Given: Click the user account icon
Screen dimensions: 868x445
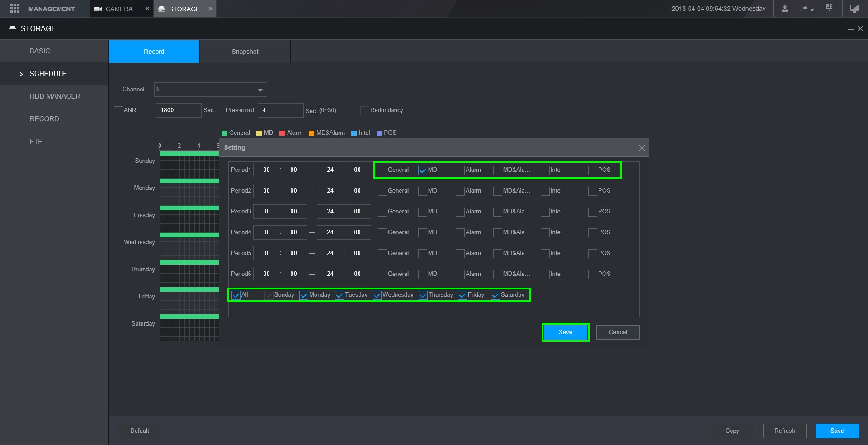Looking at the screenshot, I should tap(785, 9).
